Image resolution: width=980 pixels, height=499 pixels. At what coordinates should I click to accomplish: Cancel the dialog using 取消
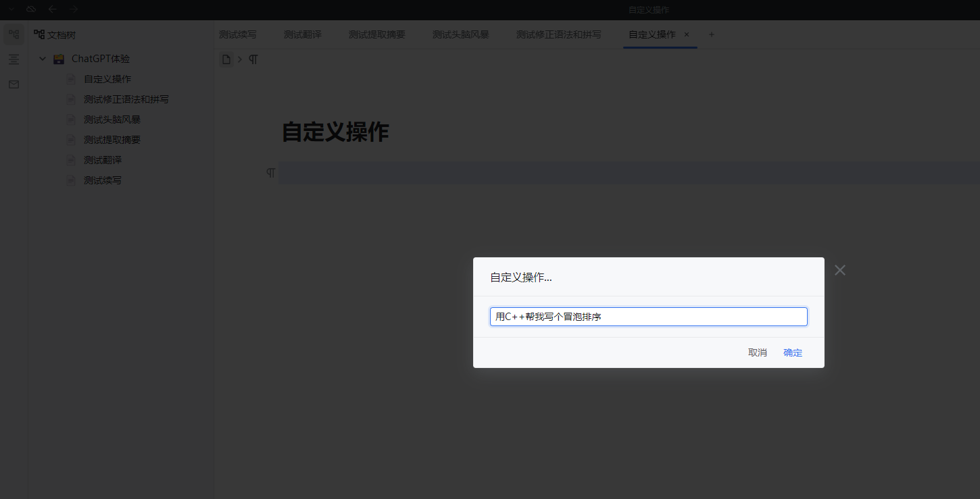coord(757,352)
